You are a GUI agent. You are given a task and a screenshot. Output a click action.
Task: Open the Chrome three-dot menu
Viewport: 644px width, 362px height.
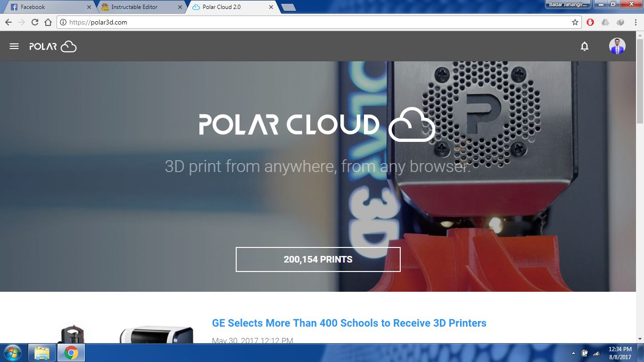point(636,22)
